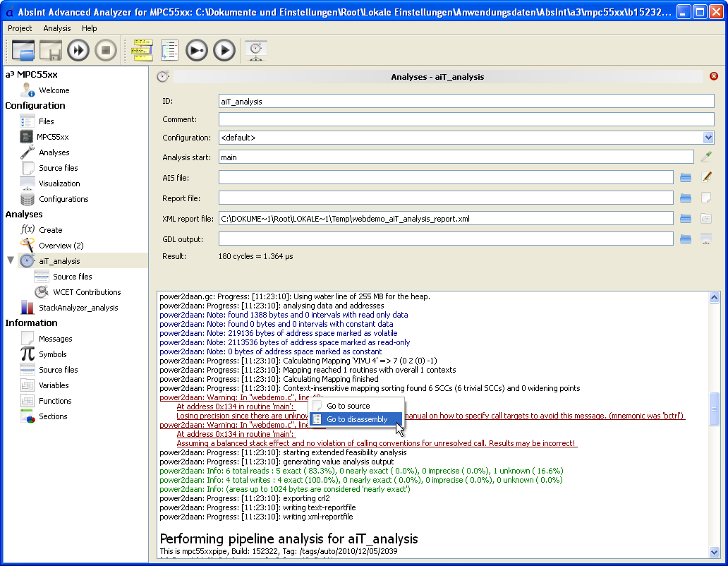Open a project via the toolbar folder icon
Screen dimensions: 728x566
tap(23, 50)
